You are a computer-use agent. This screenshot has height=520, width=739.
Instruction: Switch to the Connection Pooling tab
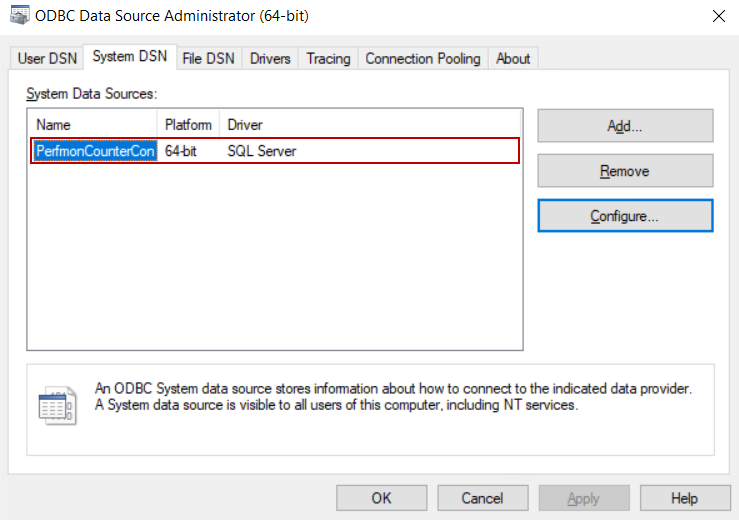[x=423, y=59]
